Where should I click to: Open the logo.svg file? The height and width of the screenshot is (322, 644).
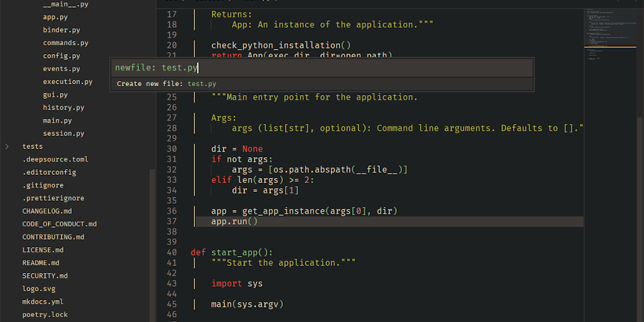pos(39,289)
